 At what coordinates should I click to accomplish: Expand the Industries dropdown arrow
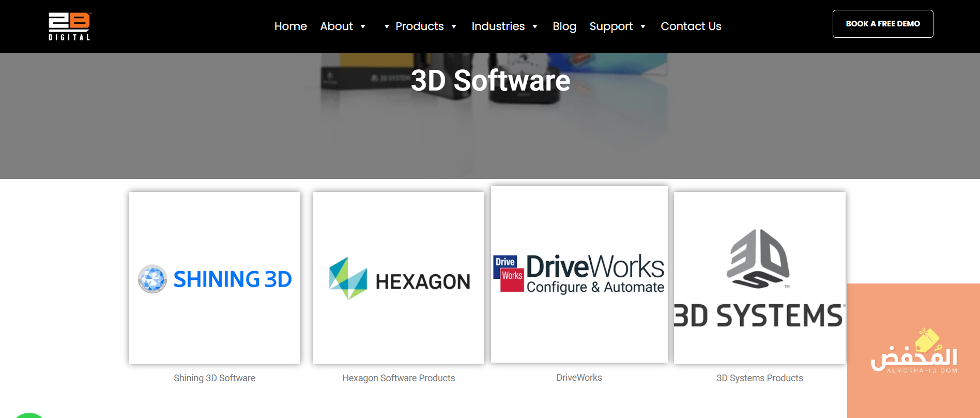535,26
